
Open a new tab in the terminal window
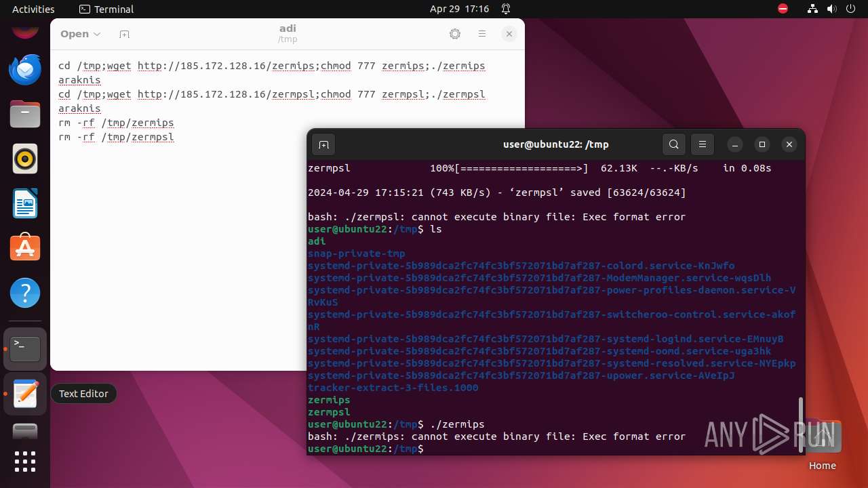point(323,144)
